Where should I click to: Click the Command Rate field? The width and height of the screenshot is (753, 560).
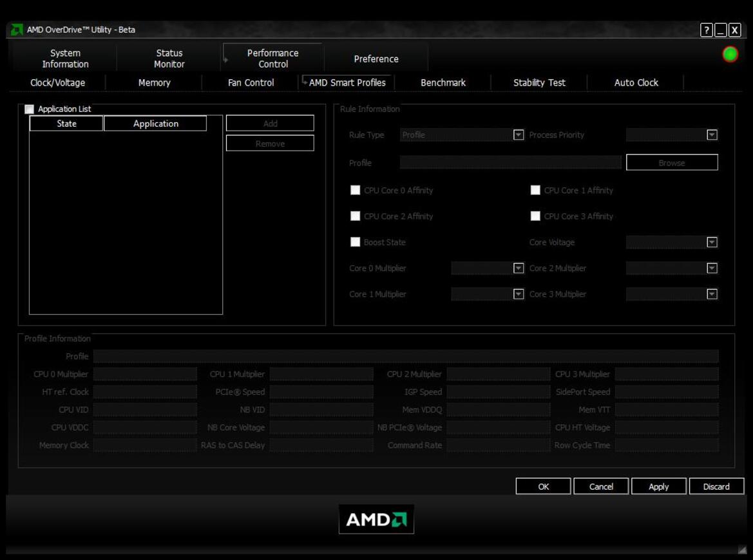click(498, 445)
